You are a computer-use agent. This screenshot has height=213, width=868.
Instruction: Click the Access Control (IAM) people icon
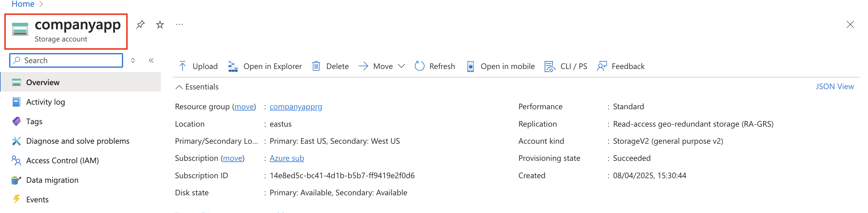(16, 161)
